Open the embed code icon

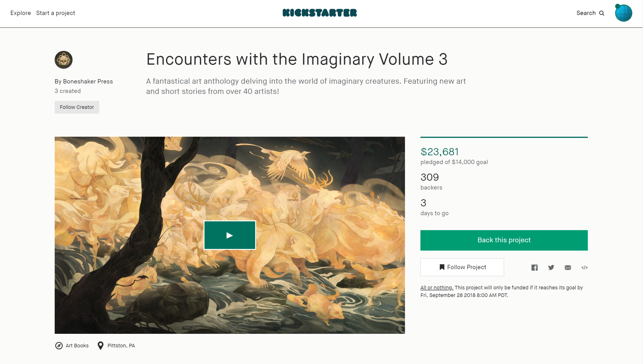click(584, 268)
